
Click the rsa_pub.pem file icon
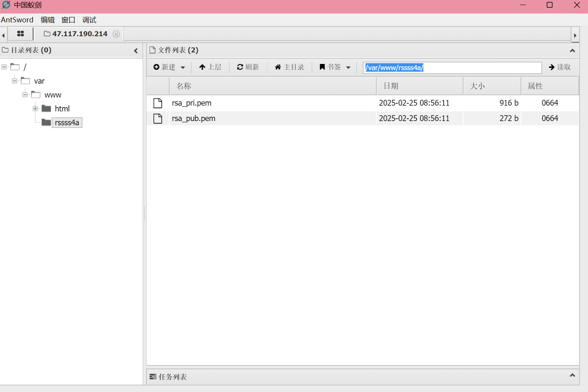coord(158,118)
